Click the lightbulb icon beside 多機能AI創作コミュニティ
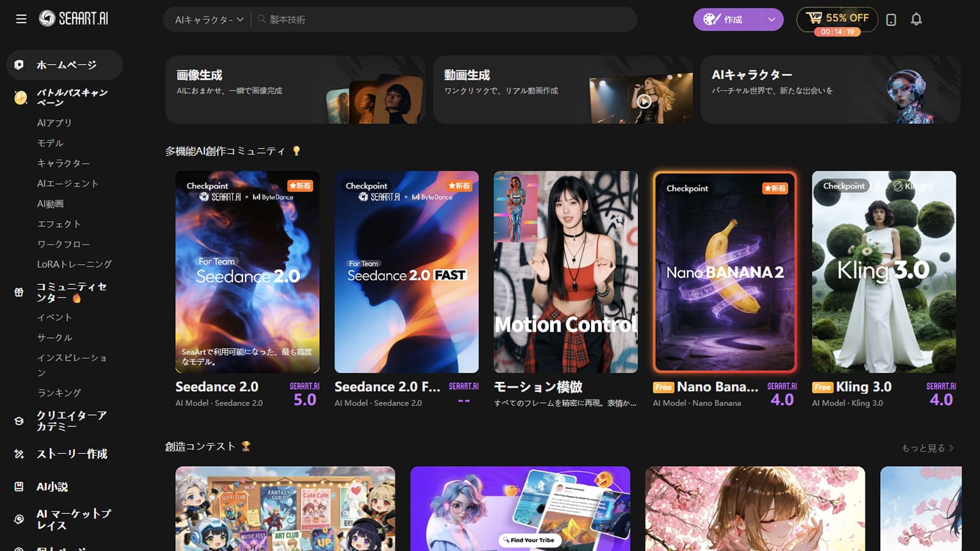The height and width of the screenshot is (551, 980). [296, 151]
